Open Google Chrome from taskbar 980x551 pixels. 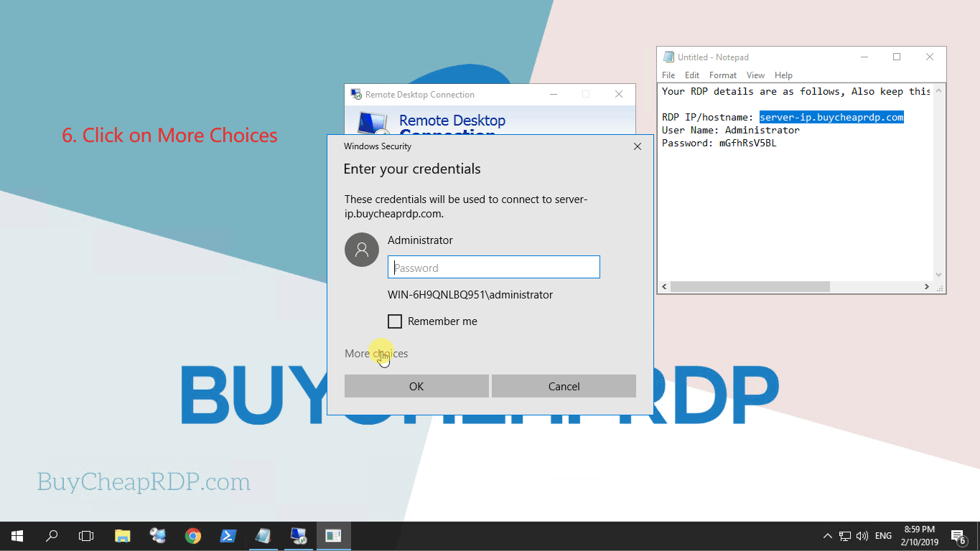tap(192, 536)
